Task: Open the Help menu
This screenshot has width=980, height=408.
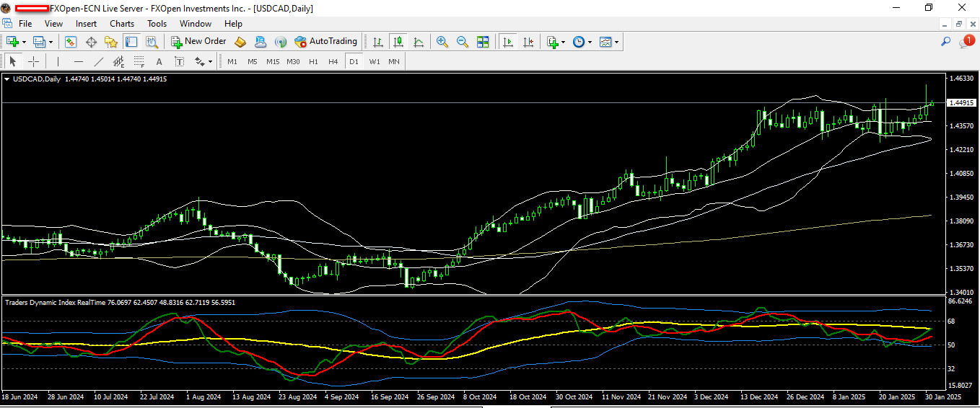Action: tap(233, 24)
